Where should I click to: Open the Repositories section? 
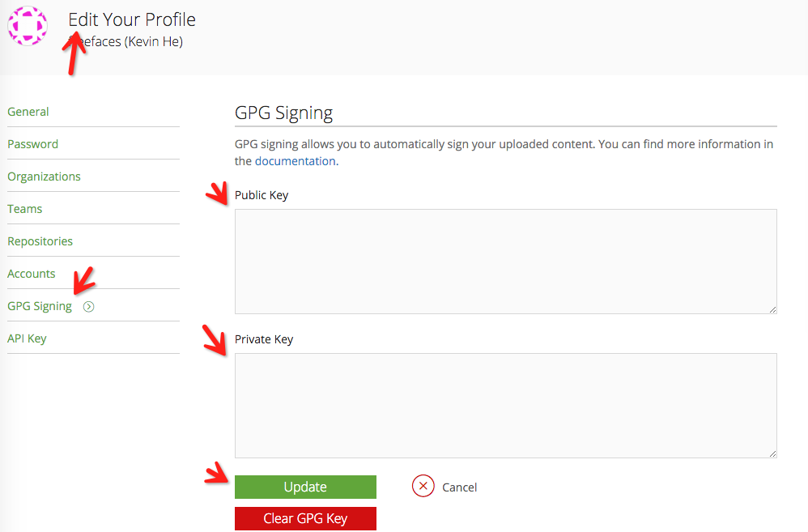[x=40, y=240]
